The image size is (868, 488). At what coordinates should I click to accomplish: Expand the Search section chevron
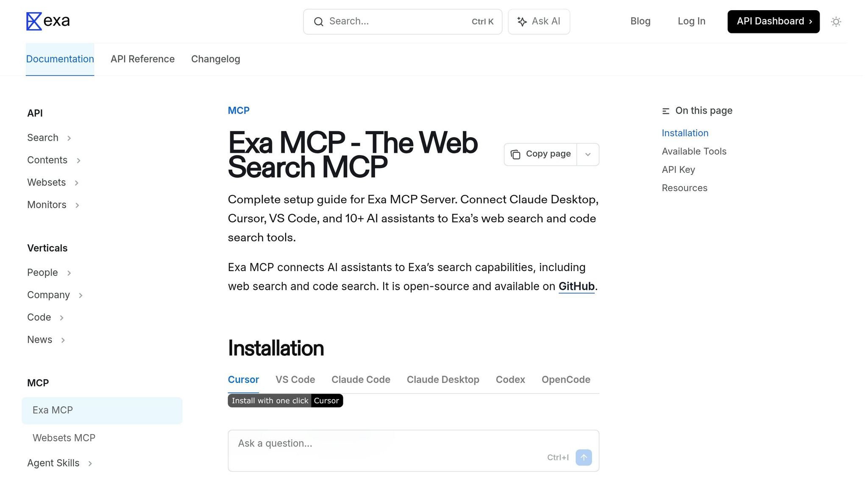[69, 138]
